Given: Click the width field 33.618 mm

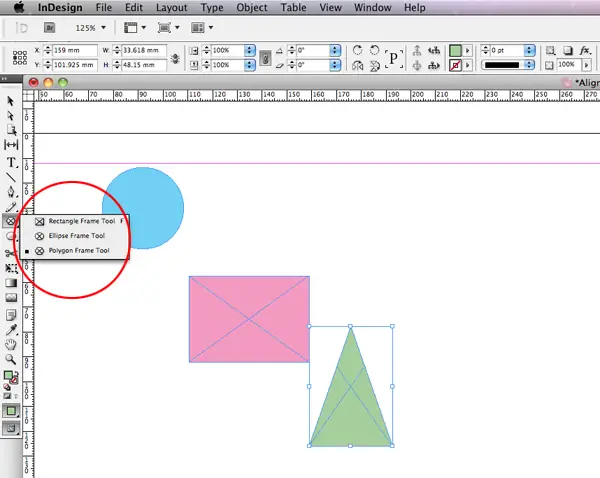Looking at the screenshot, I should [144, 51].
